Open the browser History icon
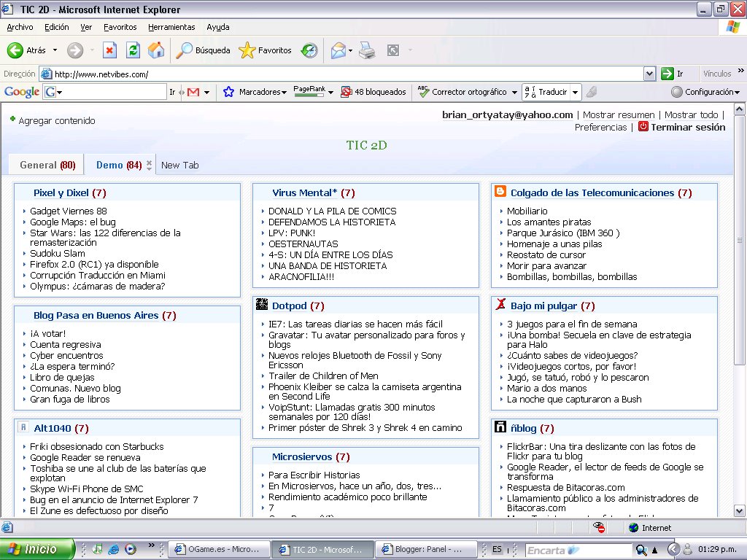The image size is (747, 560). (309, 50)
